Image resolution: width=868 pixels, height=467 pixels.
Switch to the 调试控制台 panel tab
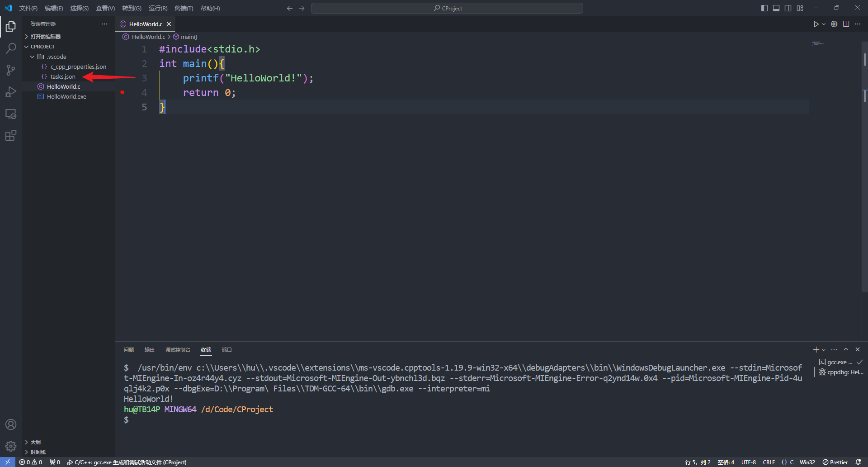(178, 350)
